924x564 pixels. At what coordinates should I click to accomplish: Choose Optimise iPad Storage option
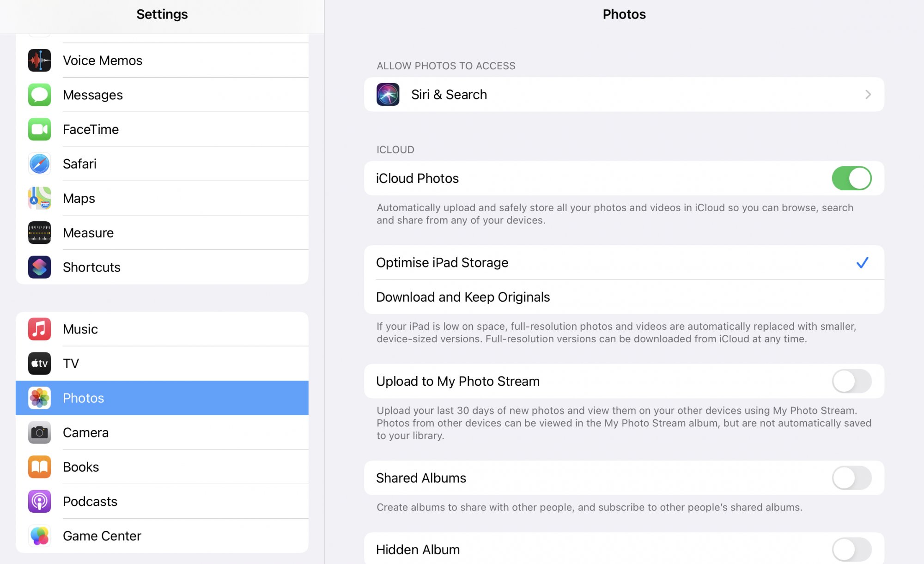442,262
